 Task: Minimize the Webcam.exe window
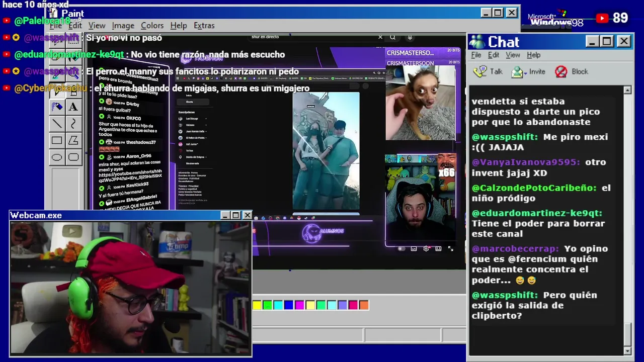(x=225, y=215)
